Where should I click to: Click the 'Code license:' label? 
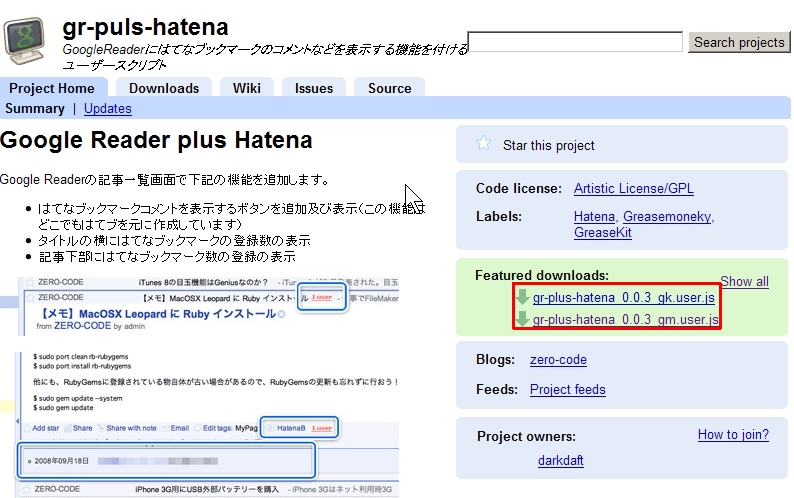click(519, 188)
